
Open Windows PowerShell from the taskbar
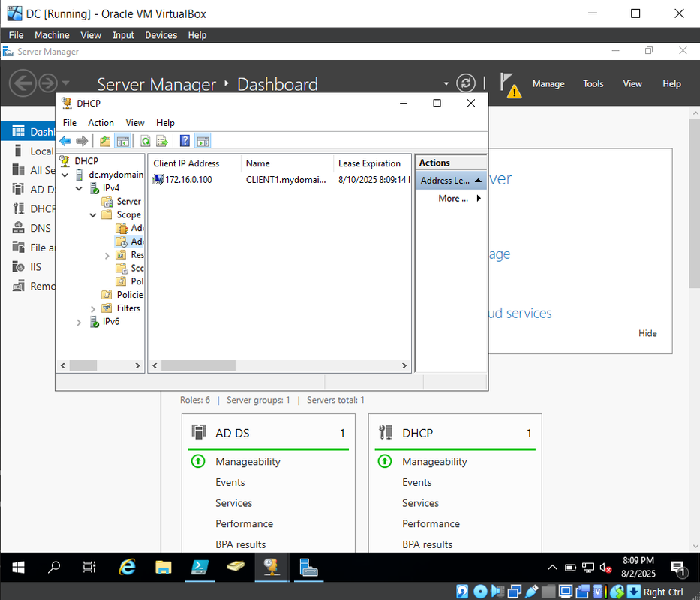[x=200, y=567]
